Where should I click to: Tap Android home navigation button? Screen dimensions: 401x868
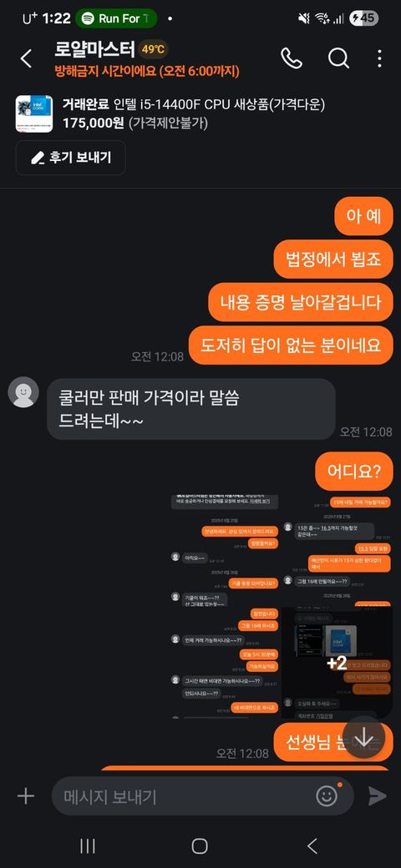click(200, 845)
